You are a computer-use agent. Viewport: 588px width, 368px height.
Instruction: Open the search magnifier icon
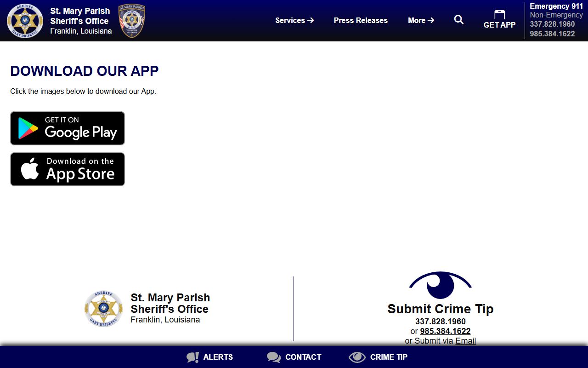pyautogui.click(x=458, y=20)
